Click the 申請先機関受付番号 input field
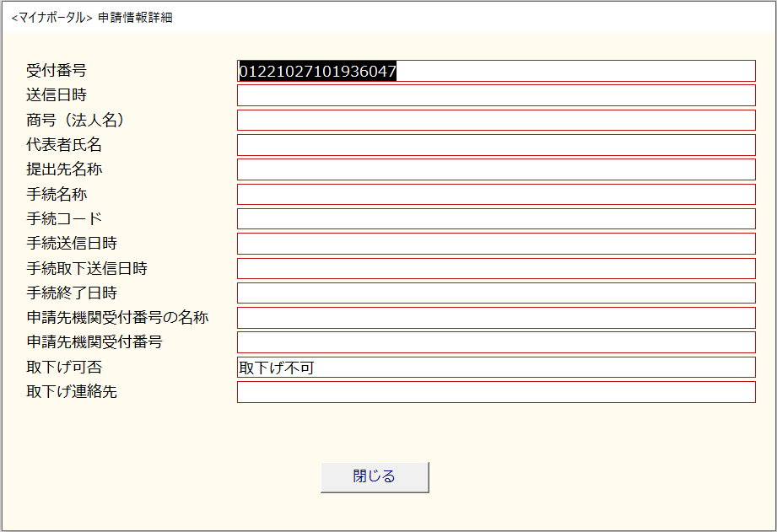The image size is (777, 532). [x=495, y=342]
